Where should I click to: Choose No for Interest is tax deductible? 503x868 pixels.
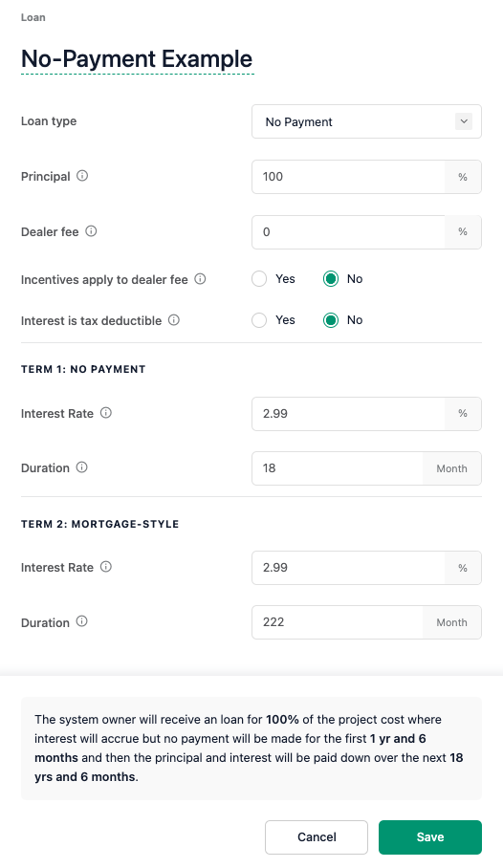(x=331, y=320)
